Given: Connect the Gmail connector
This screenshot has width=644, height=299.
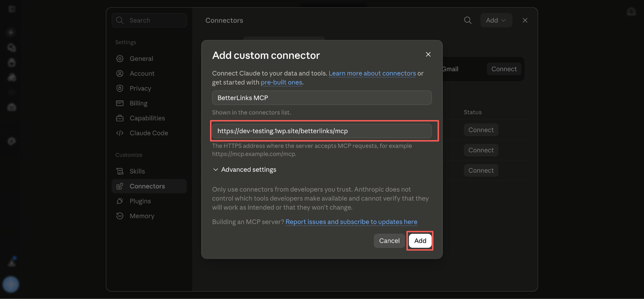Looking at the screenshot, I should tap(504, 69).
